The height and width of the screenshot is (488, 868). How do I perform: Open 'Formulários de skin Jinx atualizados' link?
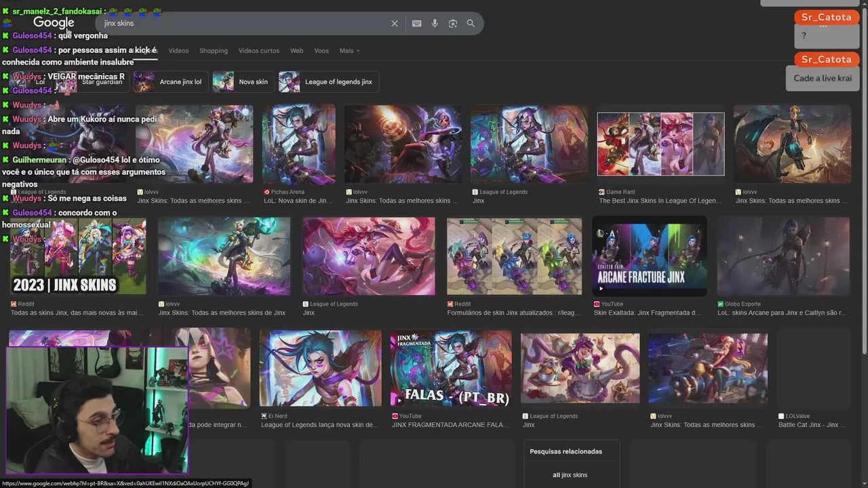513,313
